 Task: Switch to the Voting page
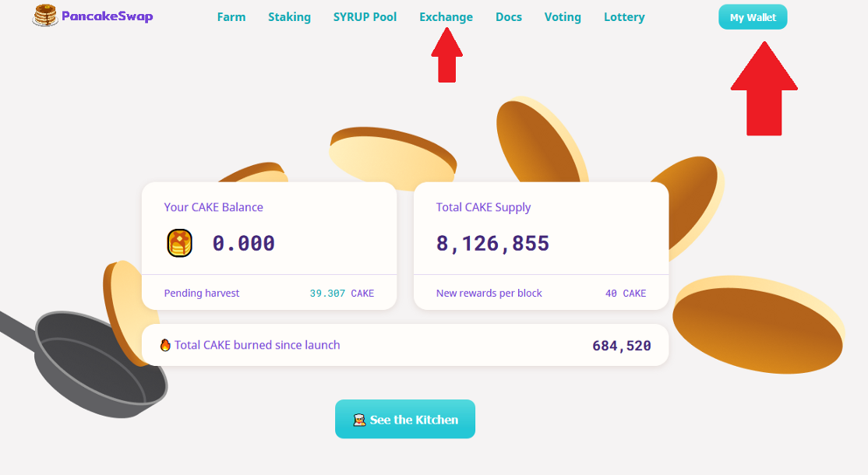tap(563, 17)
